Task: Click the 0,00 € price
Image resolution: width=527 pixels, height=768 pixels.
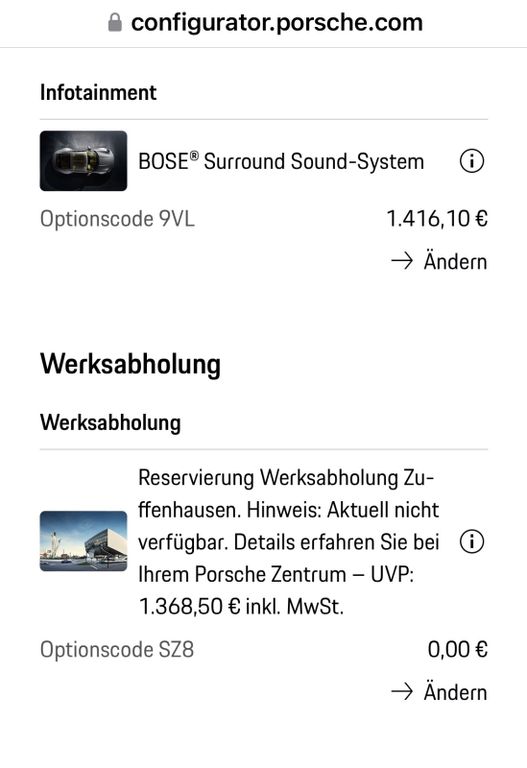Action: [457, 649]
